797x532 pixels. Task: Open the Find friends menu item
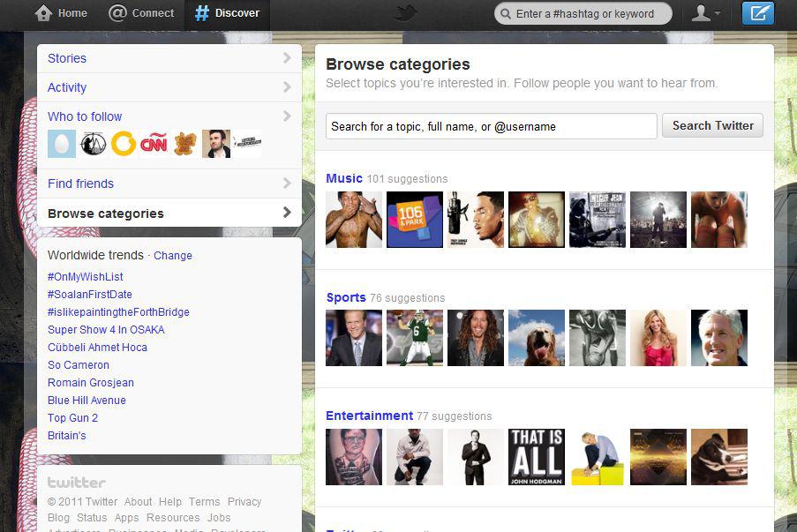pos(80,184)
